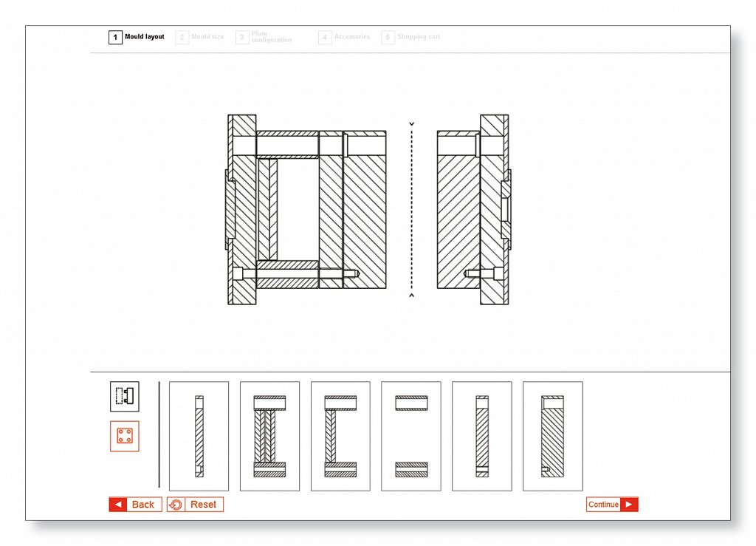Viewport: 756px width, 546px height.
Task: Choose the fifth narrow hatched plate thumbnail
Action: (x=481, y=436)
